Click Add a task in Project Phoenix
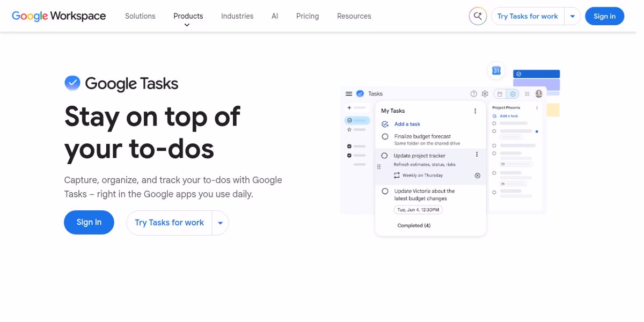This screenshot has width=644, height=322. [509, 116]
